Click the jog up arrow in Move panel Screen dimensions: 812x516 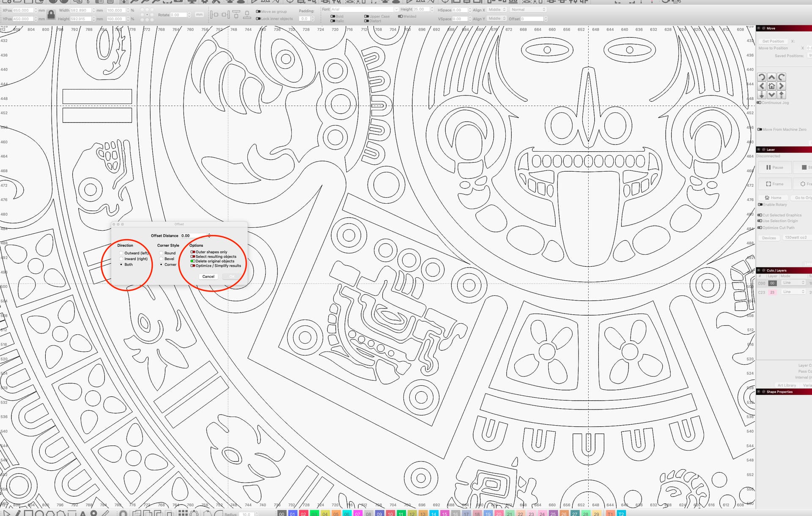click(771, 77)
